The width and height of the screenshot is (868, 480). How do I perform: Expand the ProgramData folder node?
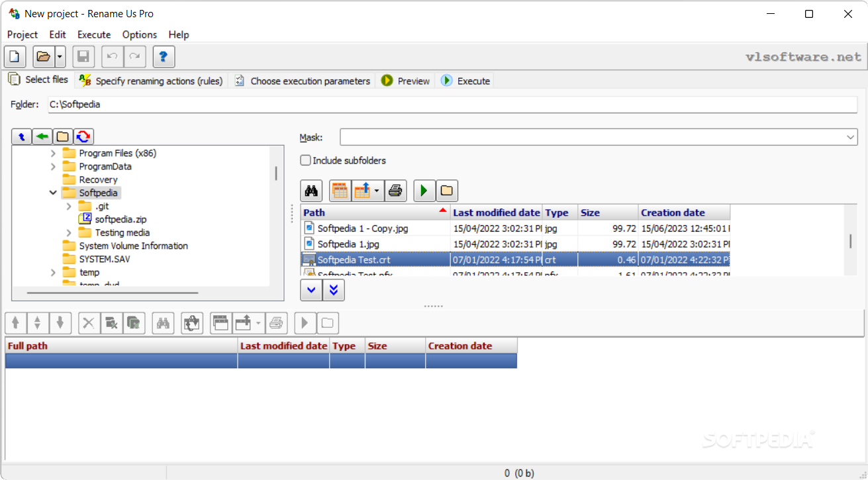tap(53, 166)
